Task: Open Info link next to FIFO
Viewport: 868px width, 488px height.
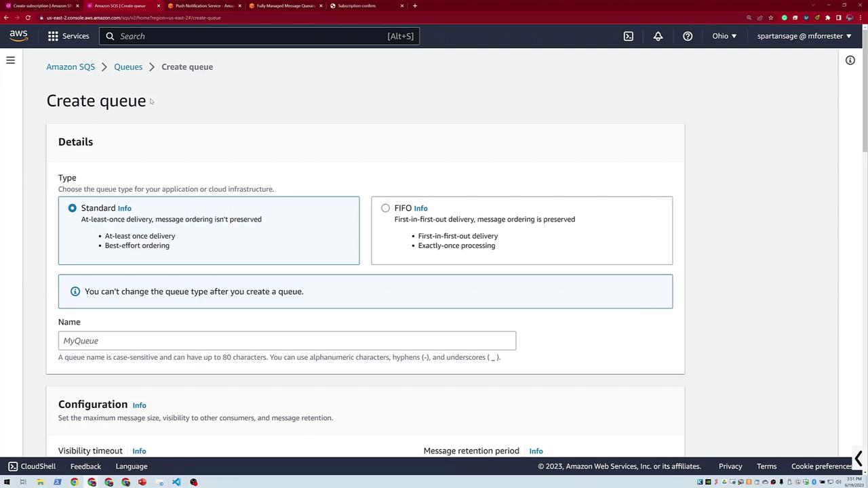Action: tap(420, 209)
